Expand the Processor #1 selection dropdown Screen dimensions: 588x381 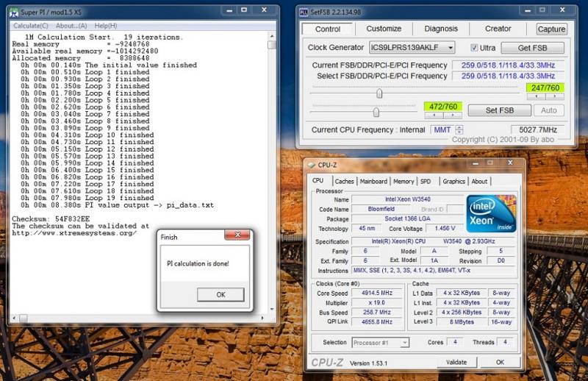404,343
